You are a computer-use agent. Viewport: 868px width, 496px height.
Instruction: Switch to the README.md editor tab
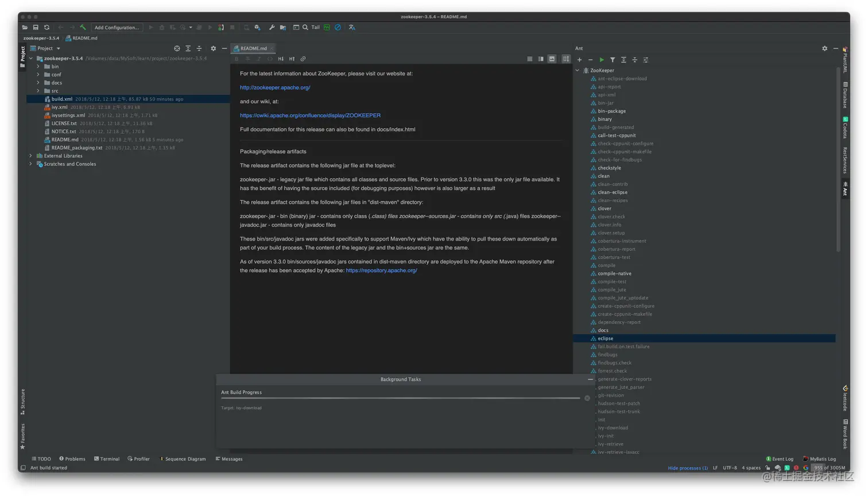click(253, 49)
